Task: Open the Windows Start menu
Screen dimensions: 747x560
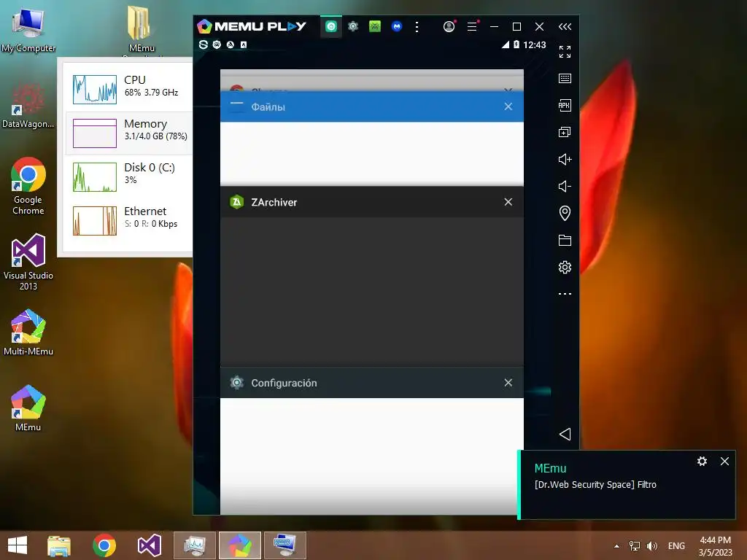Action: point(18,545)
